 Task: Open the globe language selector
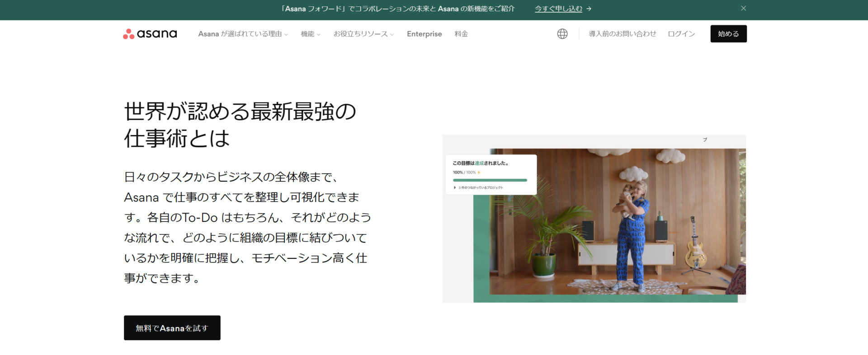click(x=562, y=34)
